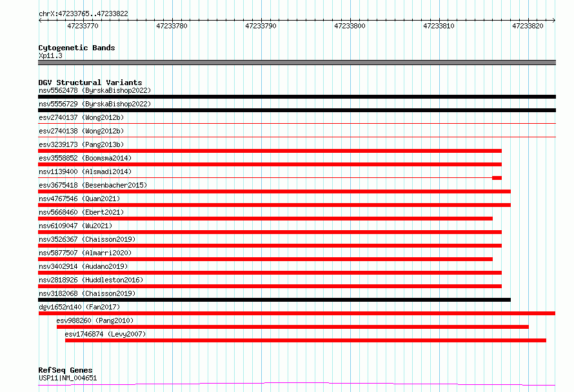The image size is (574, 392).
Task: Select the Cytogenetic Bands track heading
Action: [77, 48]
